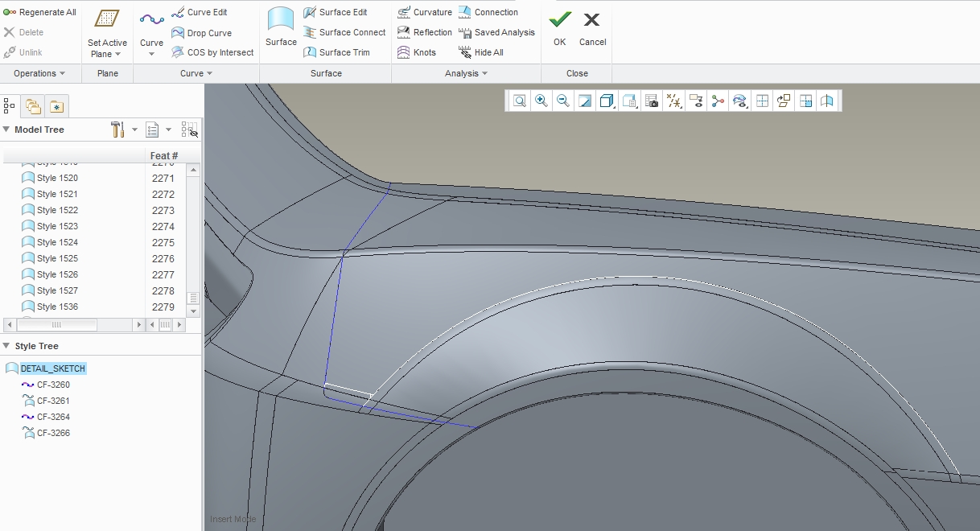Click the Zoom In magnifier icon
This screenshot has width=980, height=531.
[x=541, y=101]
